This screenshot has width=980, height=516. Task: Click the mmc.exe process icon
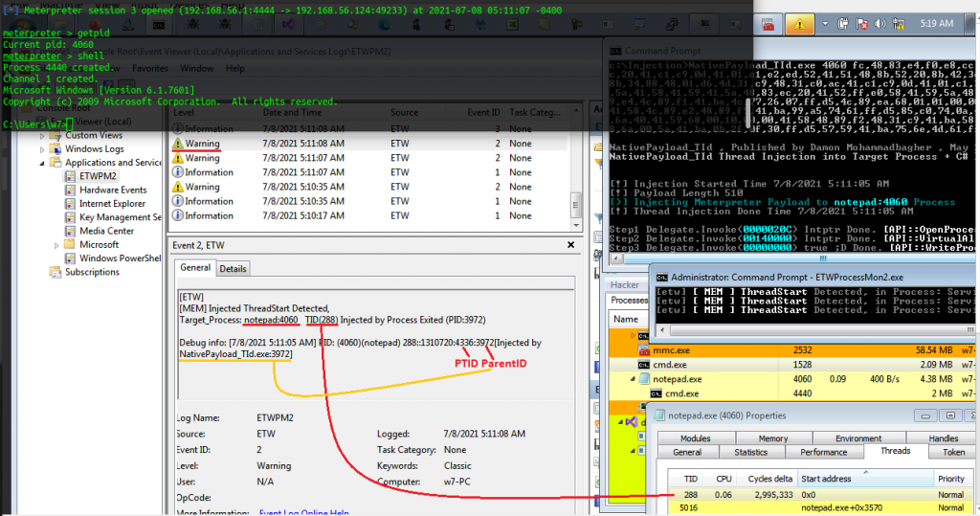[642, 350]
